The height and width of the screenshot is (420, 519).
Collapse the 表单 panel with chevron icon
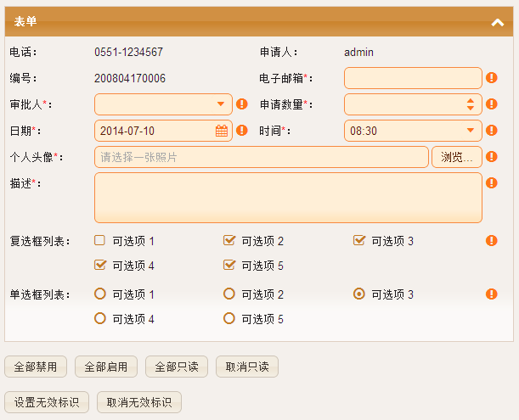point(497,23)
